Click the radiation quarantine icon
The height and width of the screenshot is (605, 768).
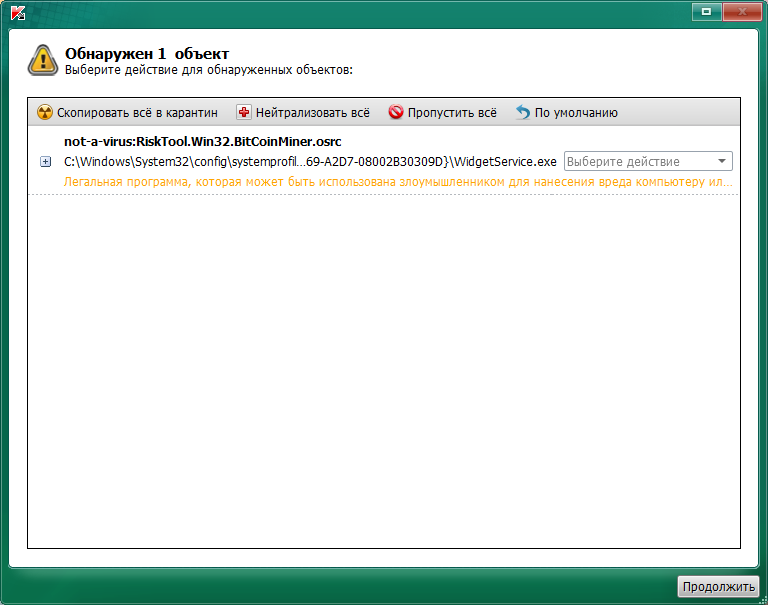[x=45, y=112]
